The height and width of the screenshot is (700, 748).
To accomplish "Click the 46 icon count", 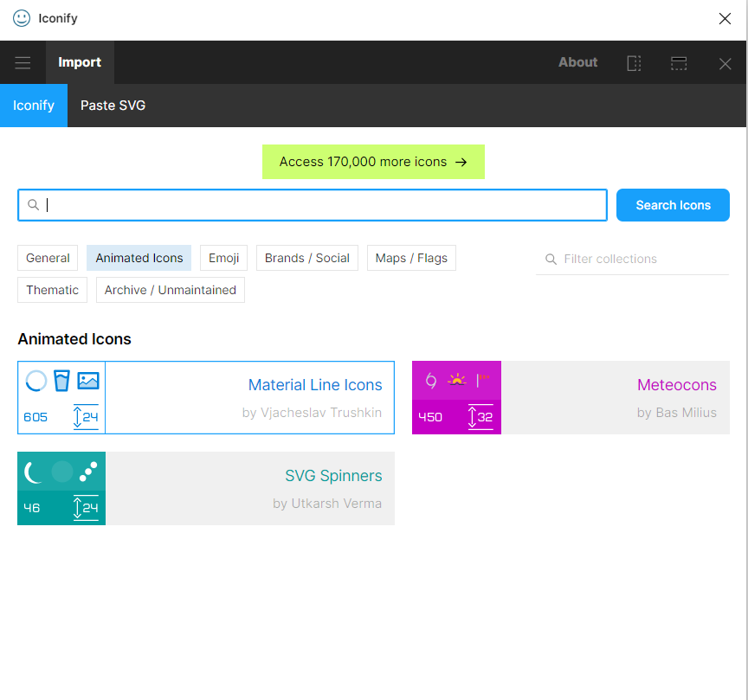I will tap(32, 508).
